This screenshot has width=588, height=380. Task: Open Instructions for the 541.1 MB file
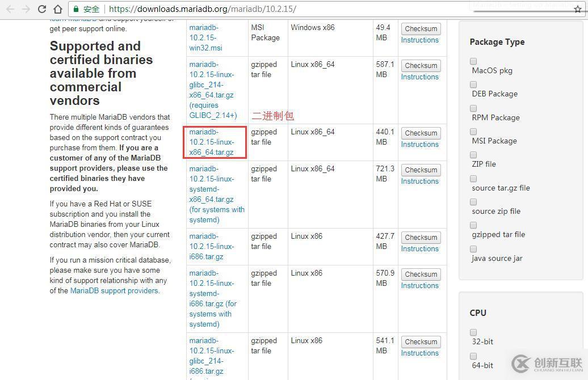[419, 353]
